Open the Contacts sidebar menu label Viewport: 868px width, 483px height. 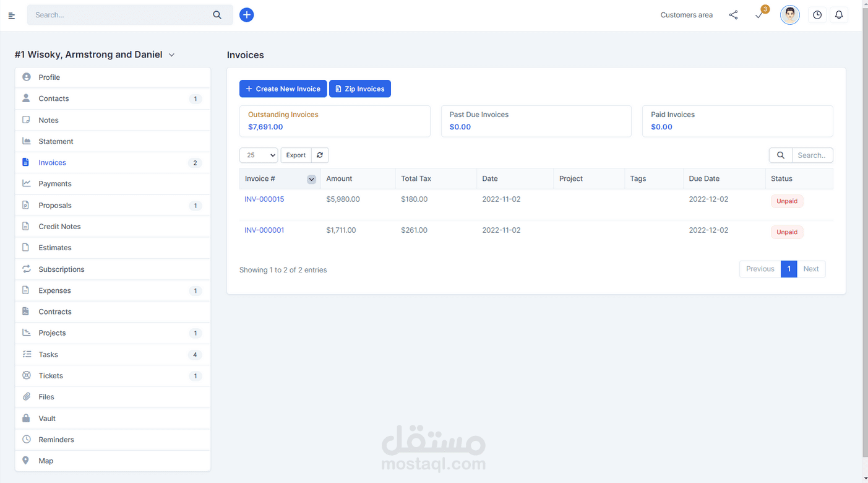coord(54,98)
